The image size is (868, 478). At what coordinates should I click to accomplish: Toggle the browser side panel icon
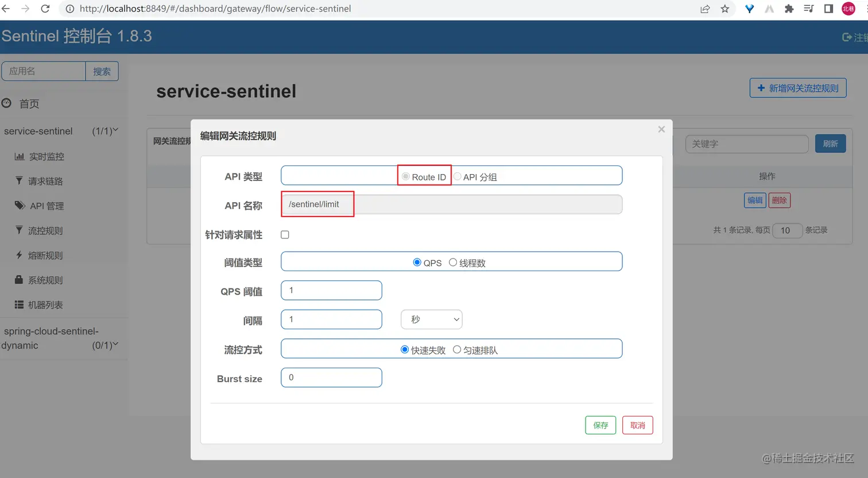[x=828, y=9]
